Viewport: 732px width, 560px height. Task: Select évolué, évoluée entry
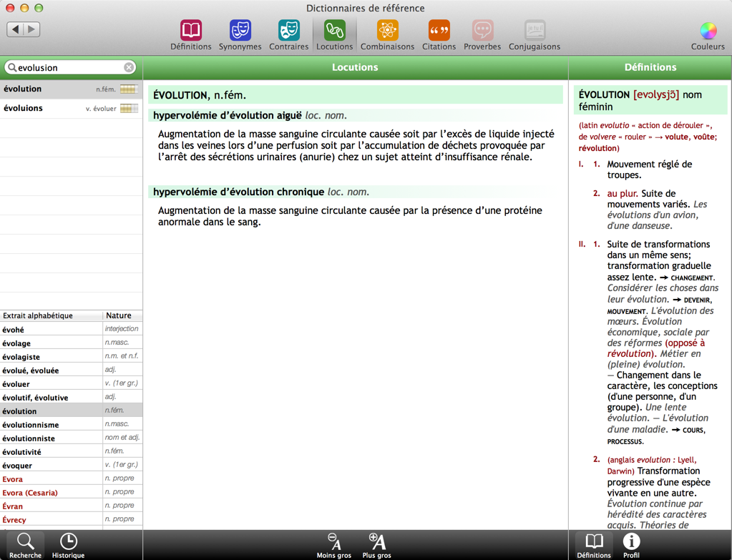click(x=71, y=370)
